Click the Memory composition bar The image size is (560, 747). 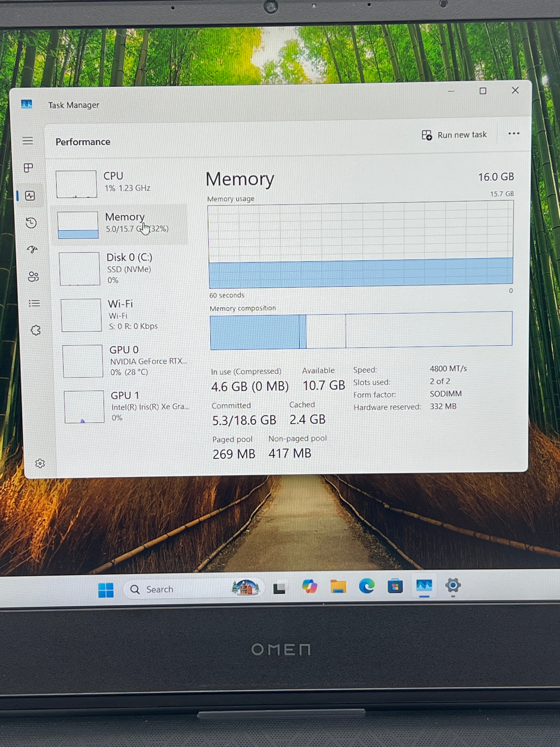tap(361, 330)
